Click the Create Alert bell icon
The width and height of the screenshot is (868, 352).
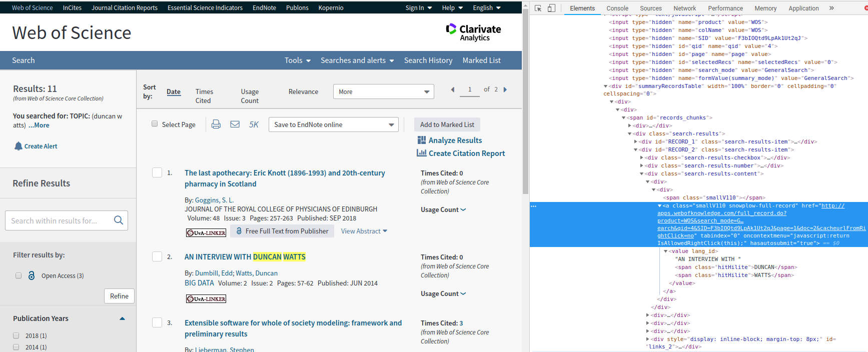coord(19,146)
